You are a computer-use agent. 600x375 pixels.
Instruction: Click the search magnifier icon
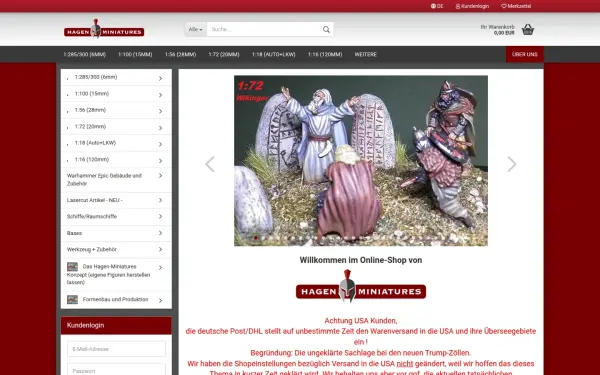pyautogui.click(x=326, y=29)
